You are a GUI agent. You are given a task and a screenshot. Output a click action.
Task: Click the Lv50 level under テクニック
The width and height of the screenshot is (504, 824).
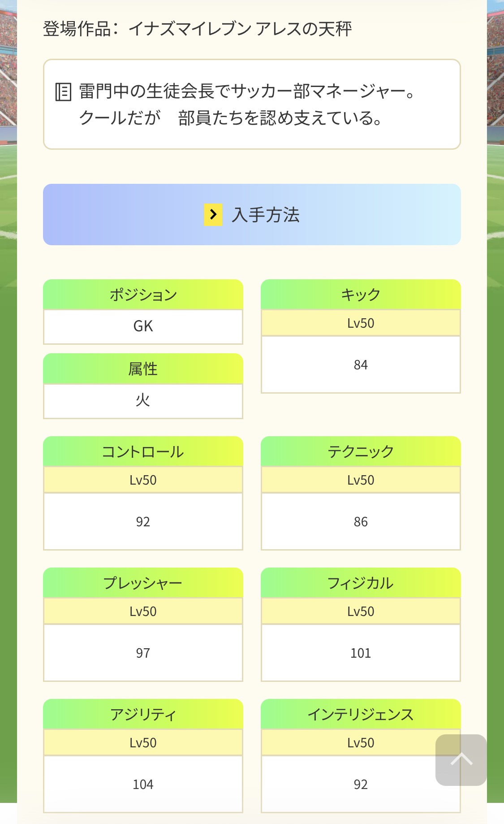(x=361, y=480)
